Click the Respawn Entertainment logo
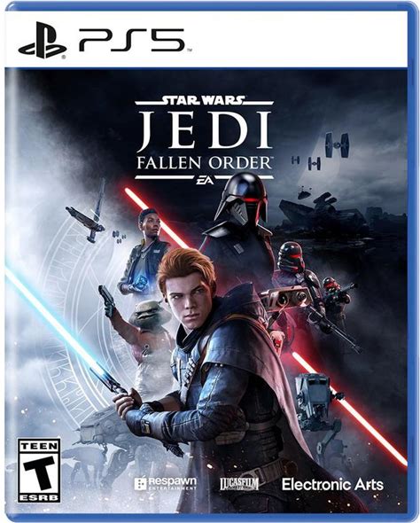The height and width of the screenshot is (523, 420). tap(166, 483)
